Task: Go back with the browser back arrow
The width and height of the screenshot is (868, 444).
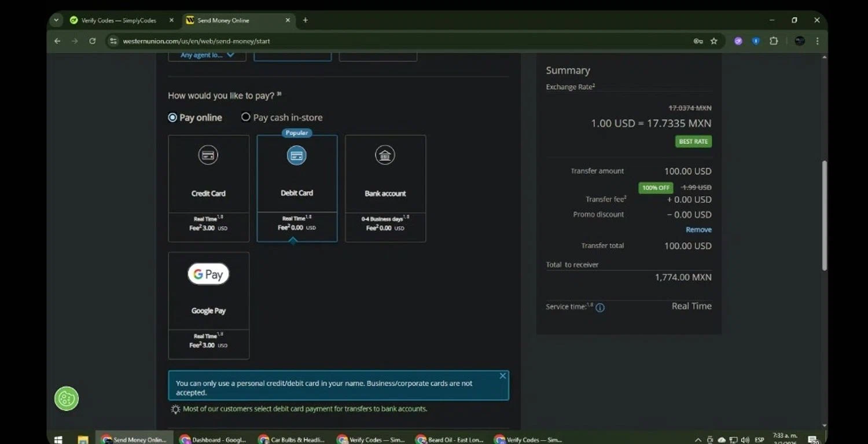Action: [x=57, y=41]
